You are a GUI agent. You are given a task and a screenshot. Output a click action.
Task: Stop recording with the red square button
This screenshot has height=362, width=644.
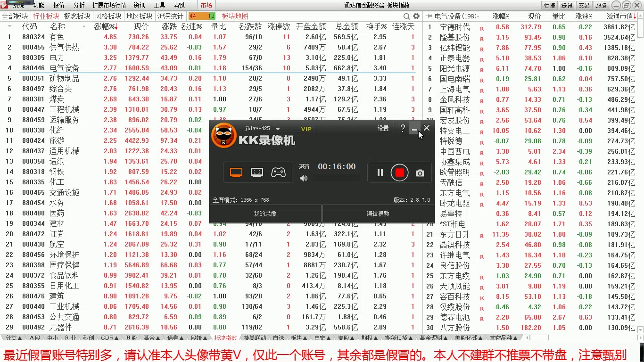pyautogui.click(x=399, y=173)
